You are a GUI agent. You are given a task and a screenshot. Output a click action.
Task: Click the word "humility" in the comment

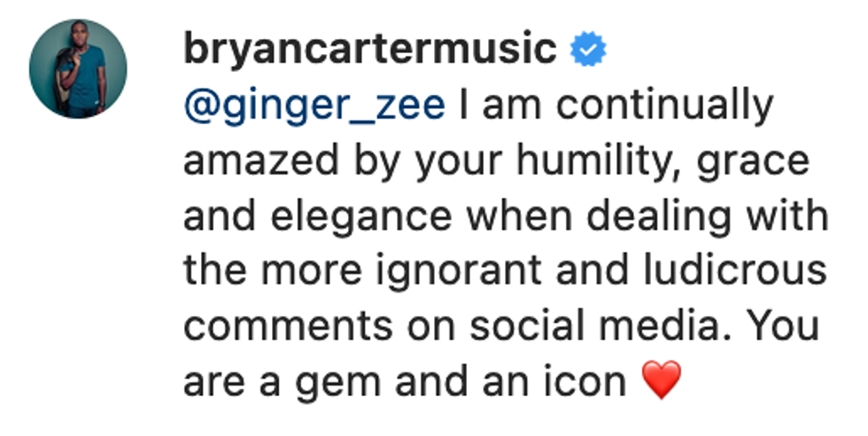point(575,163)
